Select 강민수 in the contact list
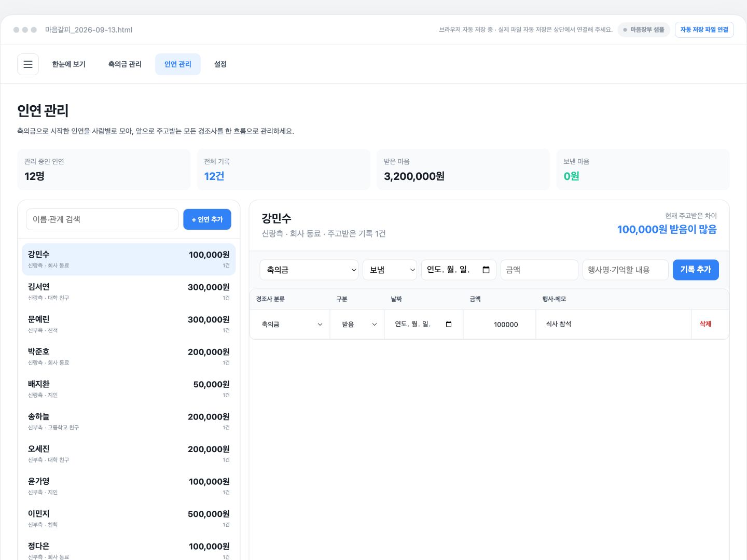 point(129,259)
